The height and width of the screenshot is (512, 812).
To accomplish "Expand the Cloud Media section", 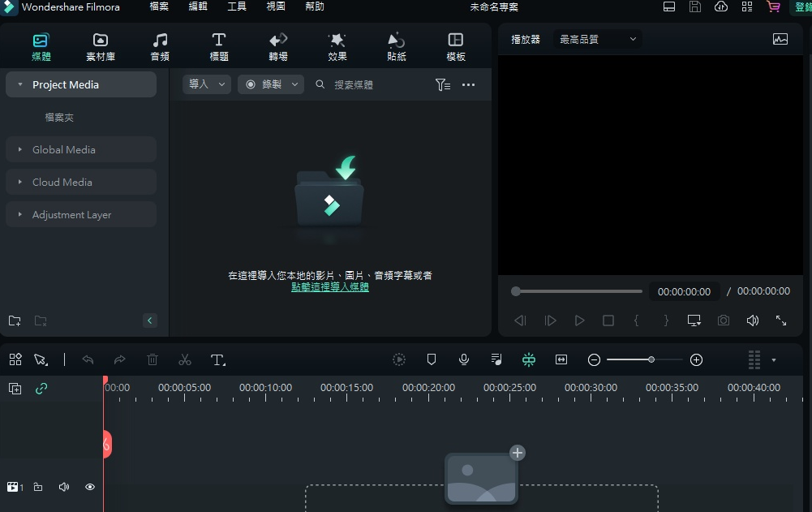I will 20,183.
